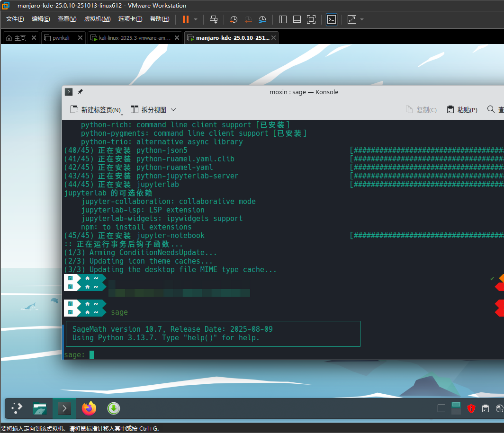504x433 pixels.
Task: Pause the virtual machine with the orange button
Action: click(x=185, y=19)
